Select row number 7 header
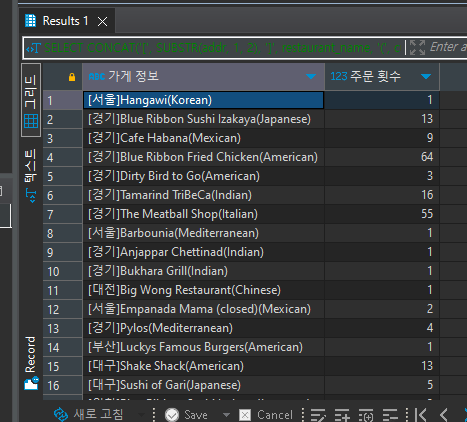 [x=62, y=214]
